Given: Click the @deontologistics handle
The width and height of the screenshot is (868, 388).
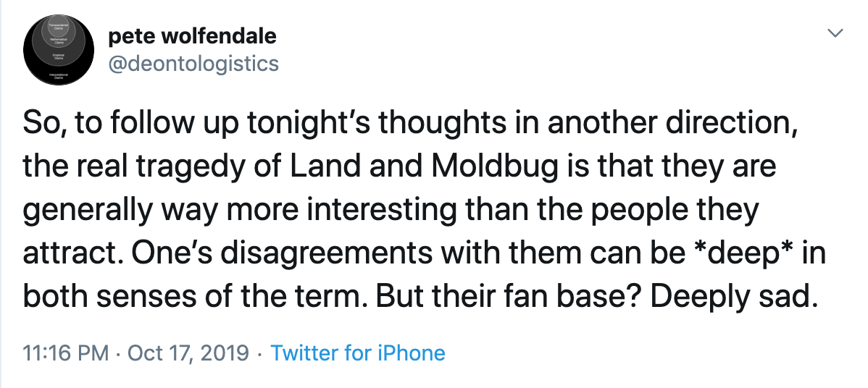Looking at the screenshot, I should [193, 64].
